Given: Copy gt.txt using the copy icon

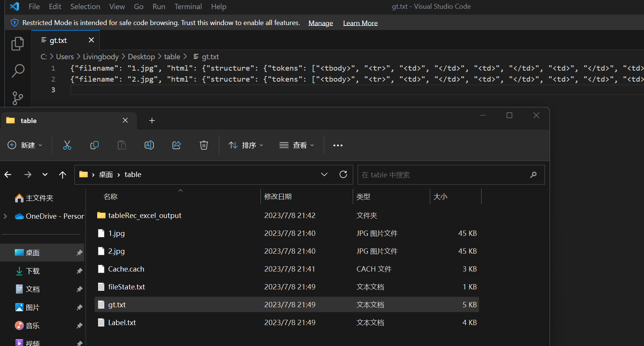Looking at the screenshot, I should 95,145.
